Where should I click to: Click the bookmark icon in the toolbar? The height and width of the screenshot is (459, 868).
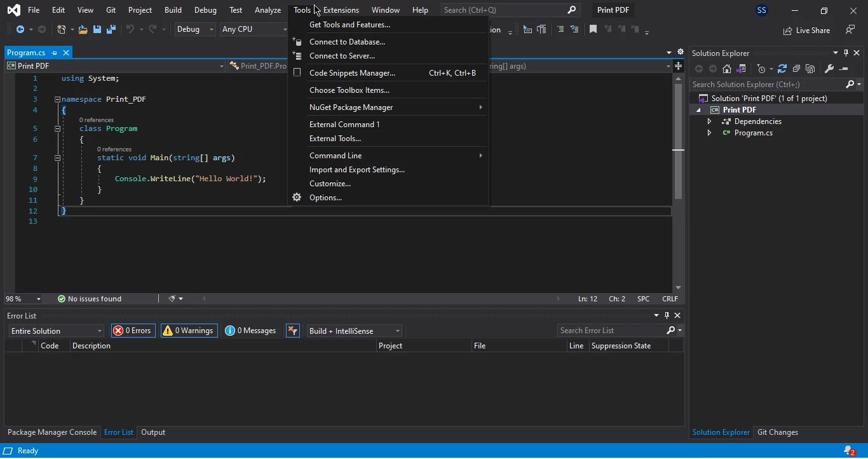pos(593,29)
